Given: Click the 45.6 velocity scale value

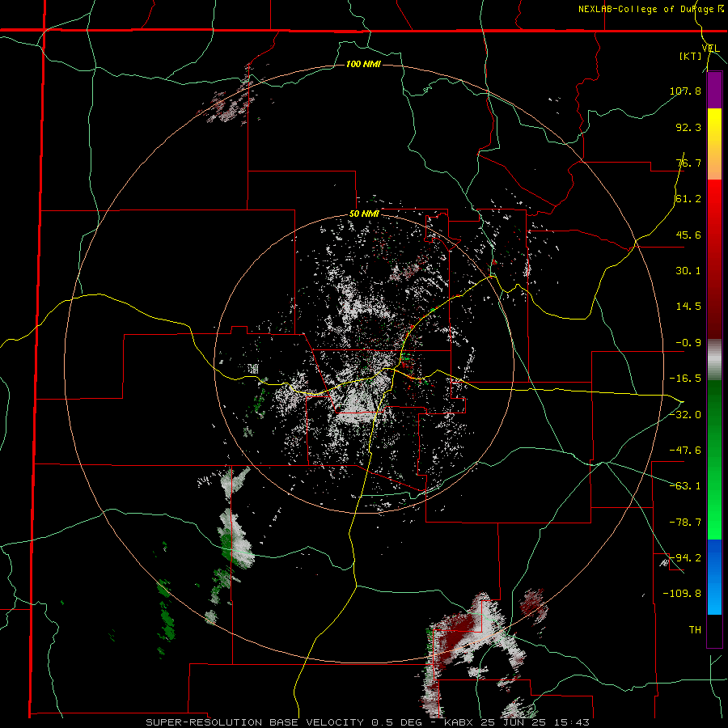Looking at the screenshot, I should click(x=688, y=235).
